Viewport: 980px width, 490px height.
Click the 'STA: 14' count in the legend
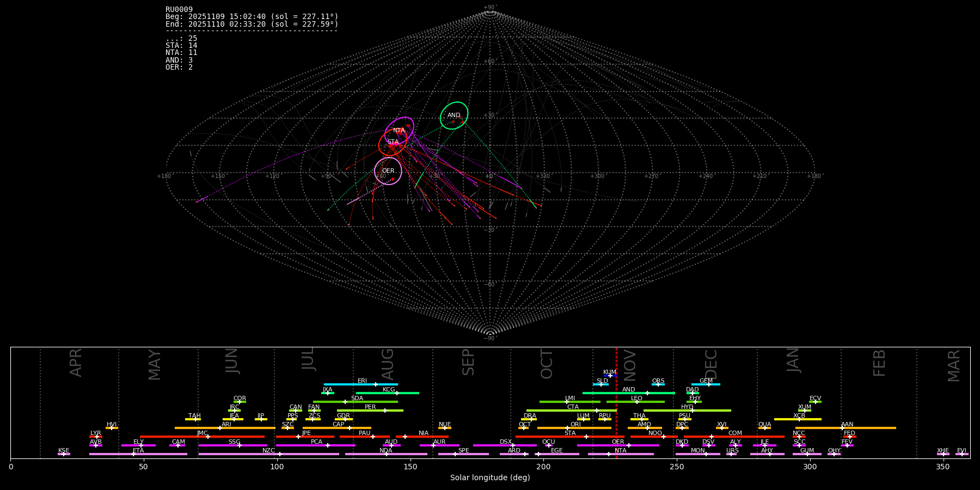point(181,46)
